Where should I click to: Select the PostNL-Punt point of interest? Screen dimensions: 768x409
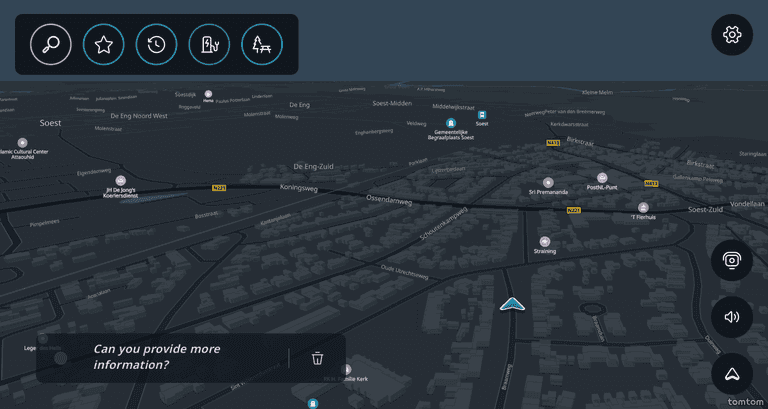click(x=603, y=177)
